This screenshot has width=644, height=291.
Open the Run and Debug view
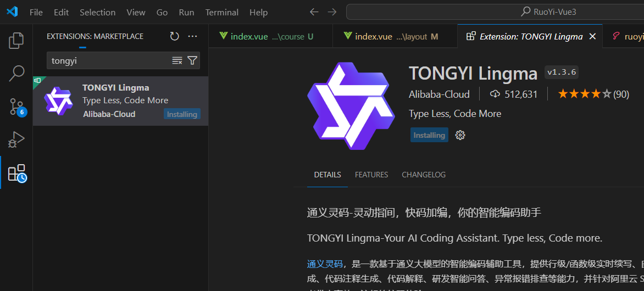click(x=16, y=139)
